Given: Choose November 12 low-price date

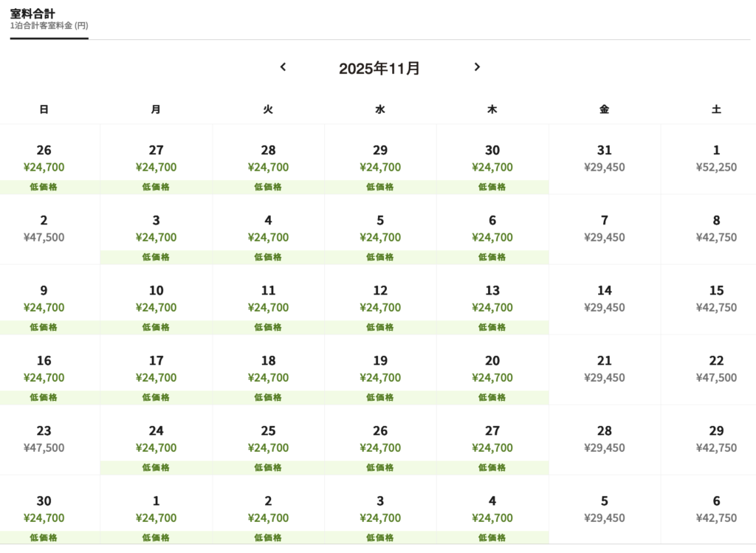Looking at the screenshot, I should (x=380, y=300).
